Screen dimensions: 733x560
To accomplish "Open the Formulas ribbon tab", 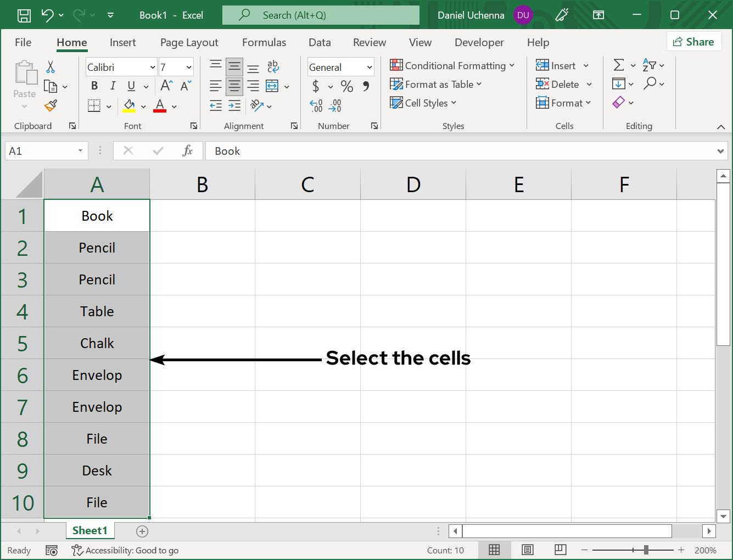I will pyautogui.click(x=264, y=42).
